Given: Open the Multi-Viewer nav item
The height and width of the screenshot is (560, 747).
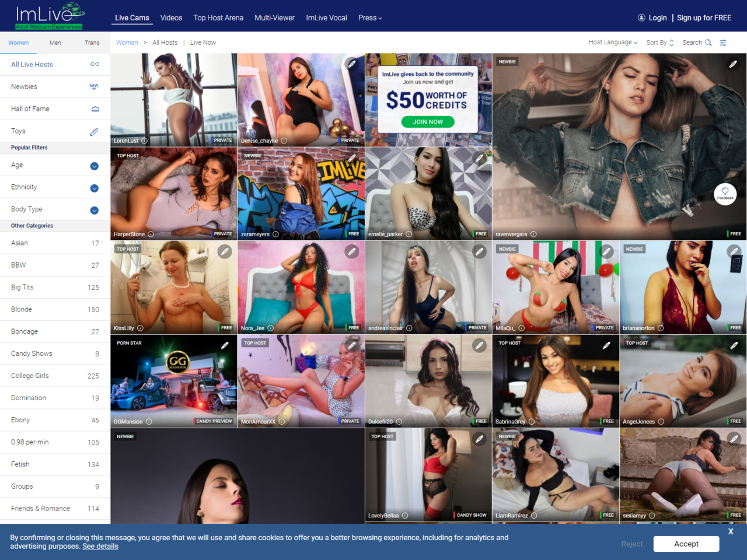Looking at the screenshot, I should pos(274,18).
